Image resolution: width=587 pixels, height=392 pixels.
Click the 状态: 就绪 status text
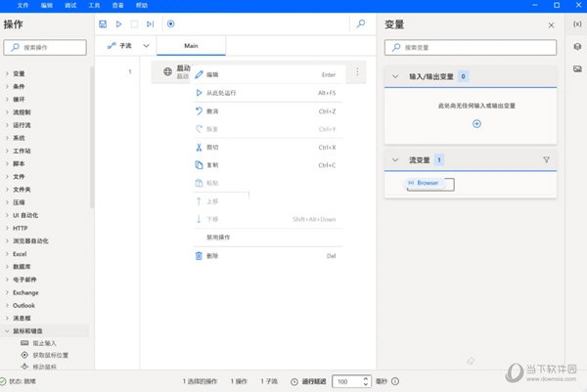click(23, 381)
